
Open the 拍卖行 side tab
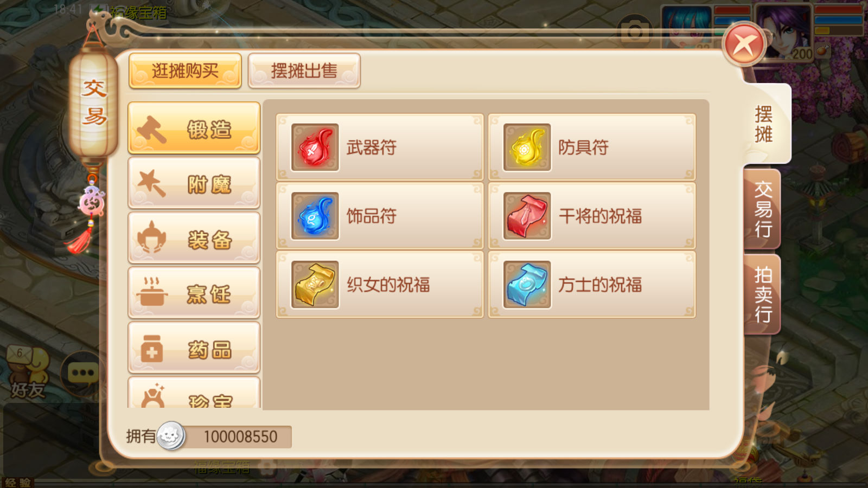(763, 294)
